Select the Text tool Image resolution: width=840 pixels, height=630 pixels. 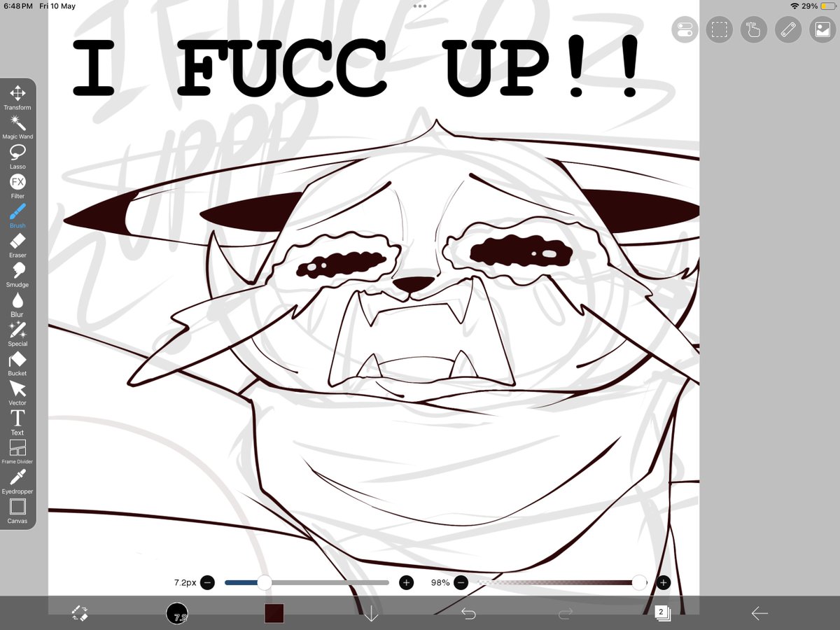coord(17,422)
